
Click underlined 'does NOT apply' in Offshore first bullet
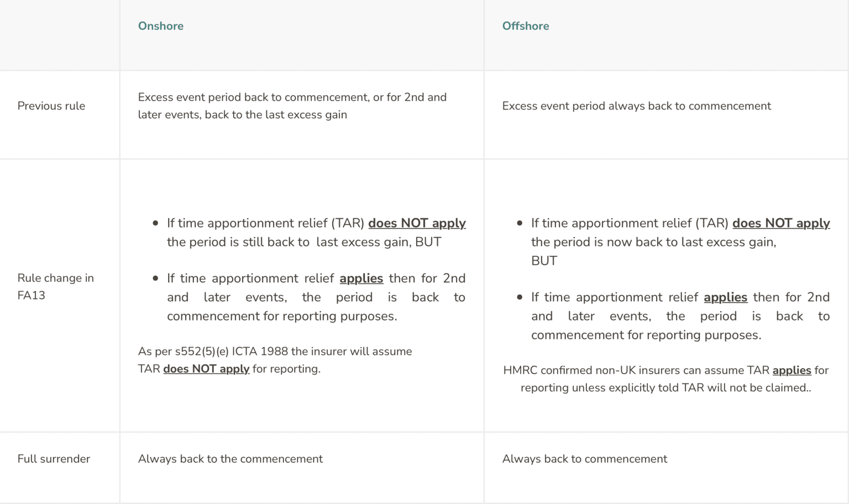781,223
